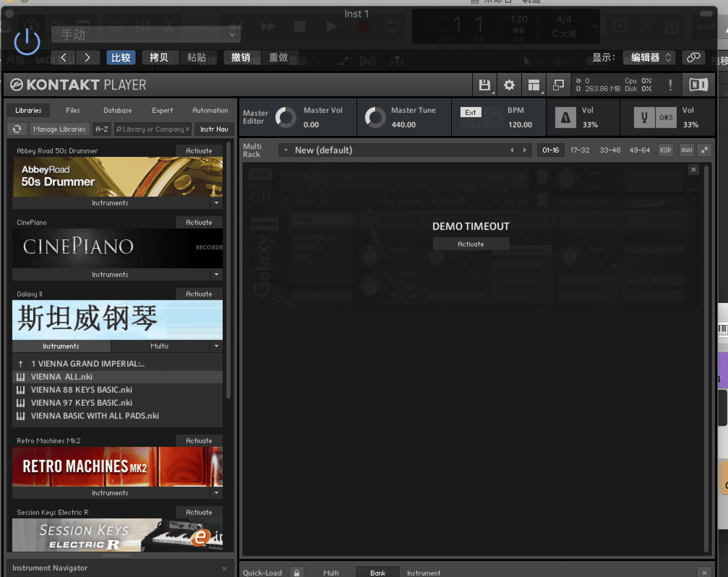The image size is (728, 577).
Task: Click the Manage Libraries button
Action: click(59, 129)
